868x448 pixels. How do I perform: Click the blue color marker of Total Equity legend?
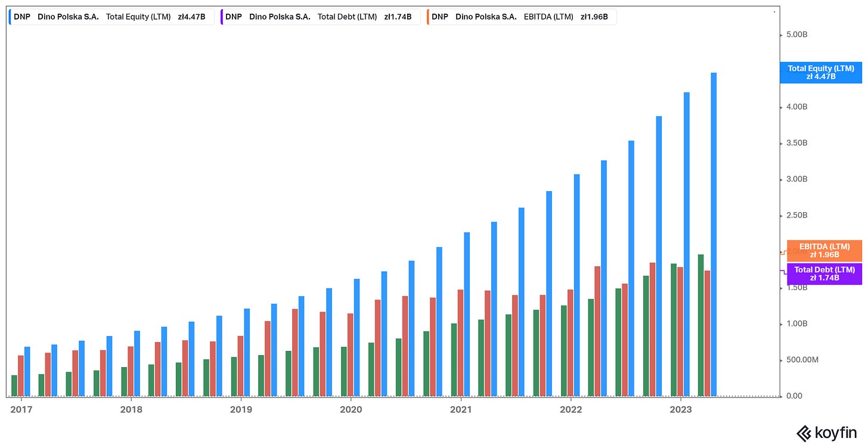coord(10,17)
